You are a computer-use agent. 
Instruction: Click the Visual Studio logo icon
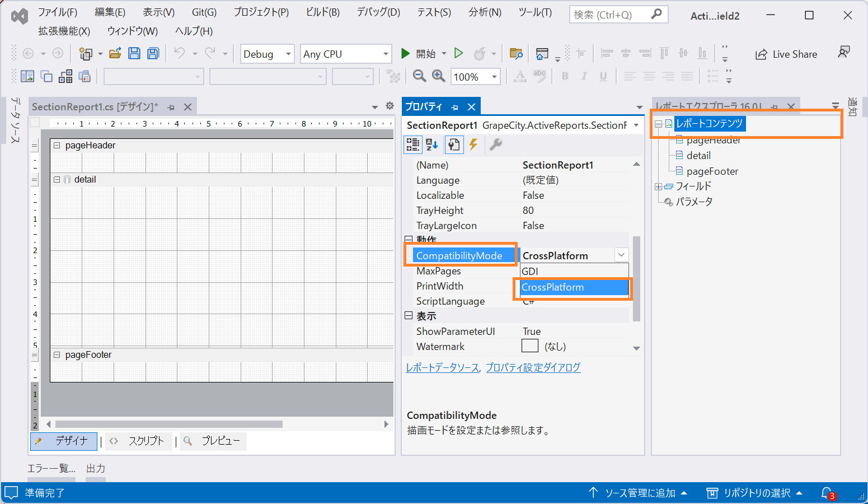(x=19, y=16)
